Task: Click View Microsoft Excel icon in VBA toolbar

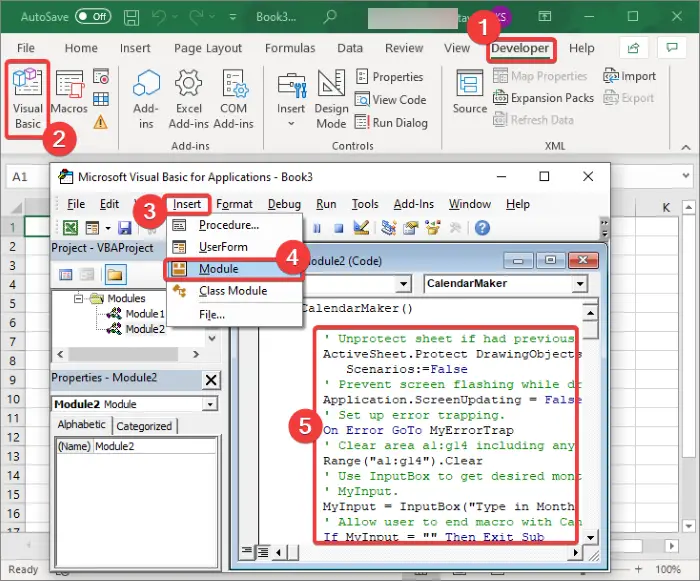Action: tap(70, 228)
